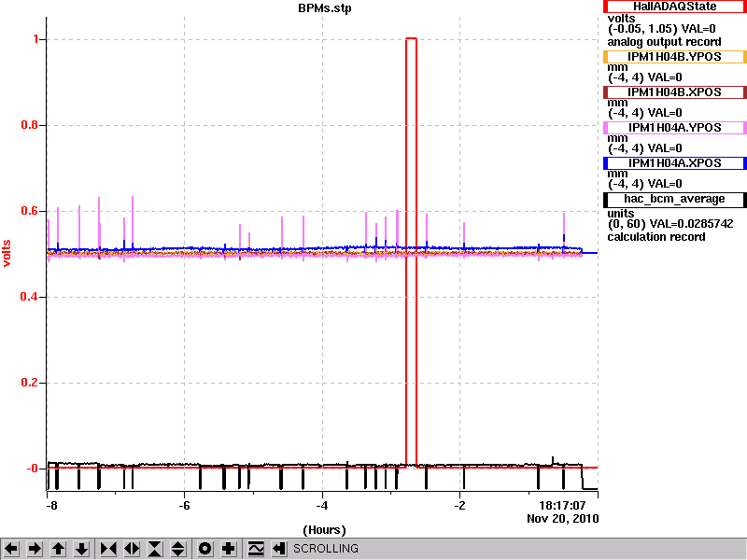Screen dimensions: 747x560
Task: Click the x-axis tick label -6
Action: 184,505
